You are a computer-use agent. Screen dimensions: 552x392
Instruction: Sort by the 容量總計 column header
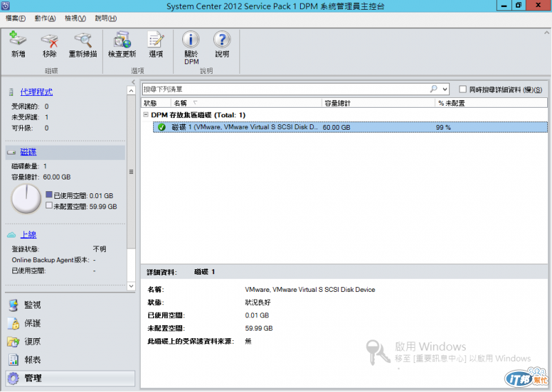pos(378,104)
